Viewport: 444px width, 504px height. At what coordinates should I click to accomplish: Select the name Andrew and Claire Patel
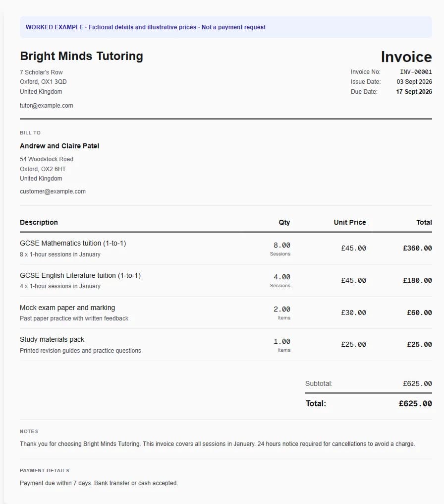click(x=59, y=146)
